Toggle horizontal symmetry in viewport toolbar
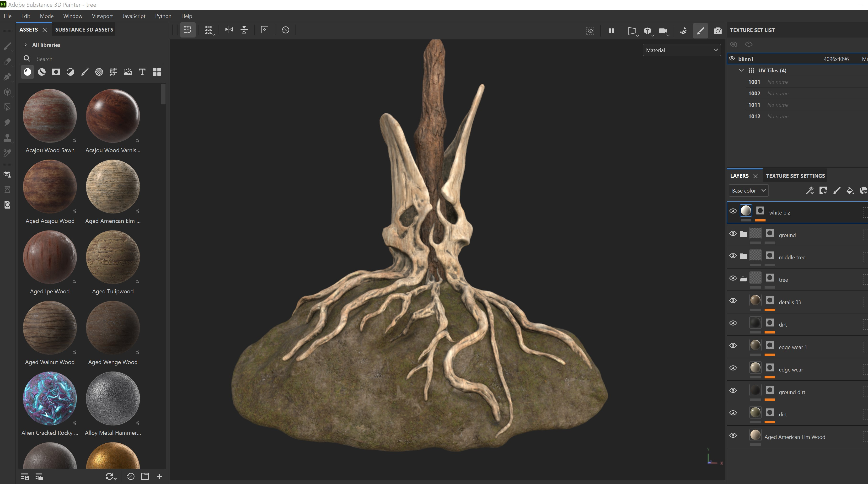This screenshot has height=484, width=868. click(x=229, y=30)
